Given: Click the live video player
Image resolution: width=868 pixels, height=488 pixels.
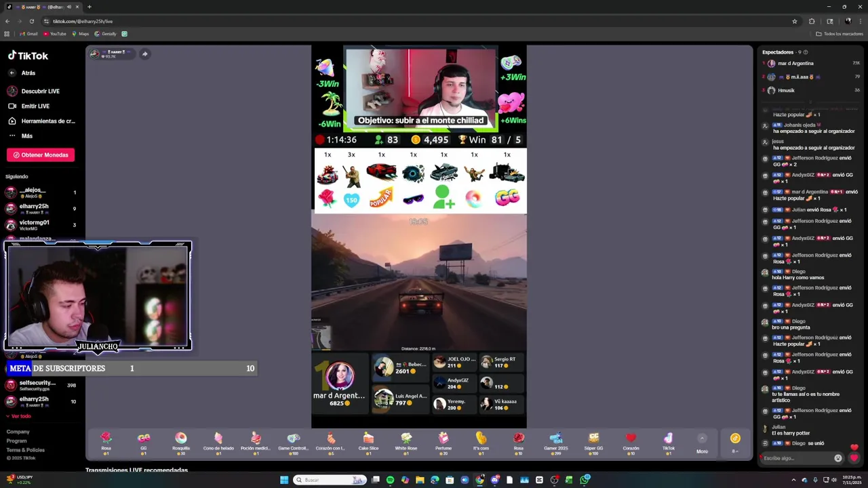Looking at the screenshot, I should click(x=419, y=237).
